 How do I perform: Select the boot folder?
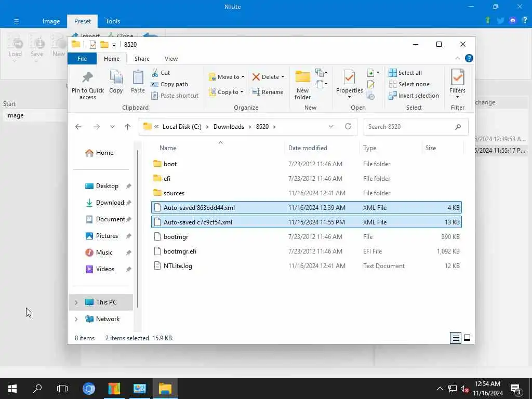[x=306, y=164]
